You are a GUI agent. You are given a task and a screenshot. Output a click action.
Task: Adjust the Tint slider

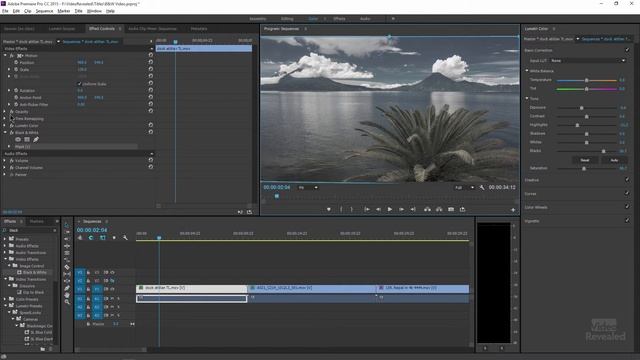pyautogui.click(x=587, y=89)
